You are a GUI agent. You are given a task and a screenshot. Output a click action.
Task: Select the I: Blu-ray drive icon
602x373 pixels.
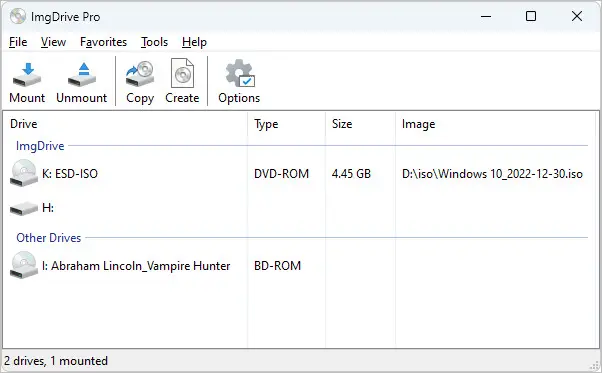click(x=24, y=265)
